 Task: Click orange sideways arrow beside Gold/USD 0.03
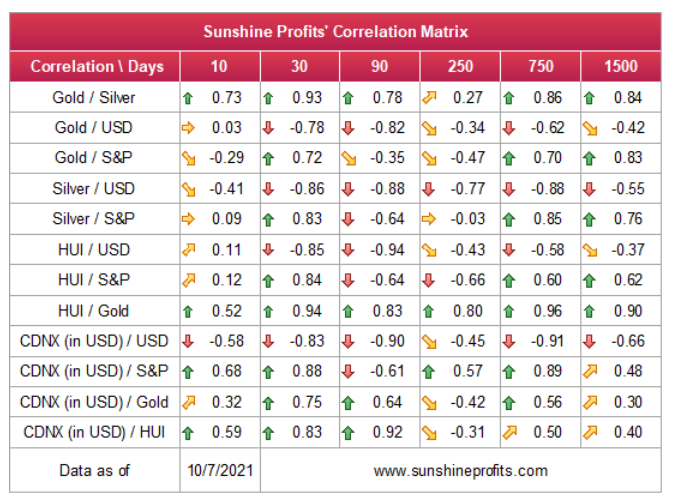tap(188, 128)
